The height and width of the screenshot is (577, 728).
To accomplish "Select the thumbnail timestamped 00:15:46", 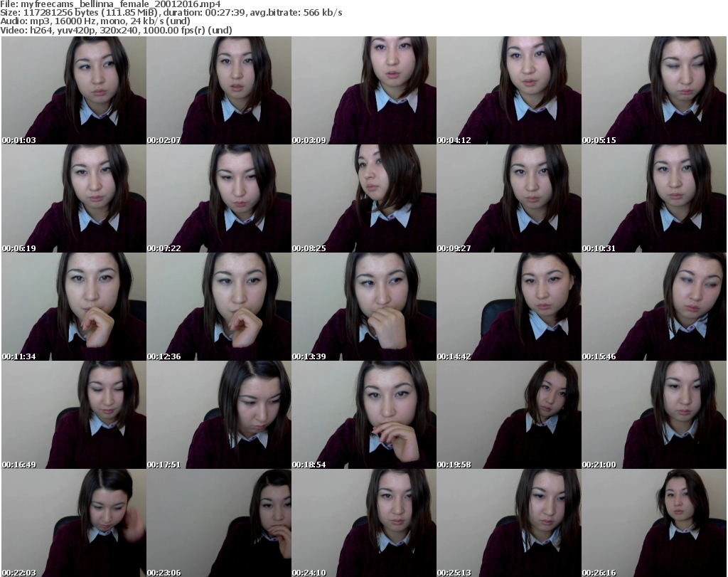I will (x=654, y=307).
